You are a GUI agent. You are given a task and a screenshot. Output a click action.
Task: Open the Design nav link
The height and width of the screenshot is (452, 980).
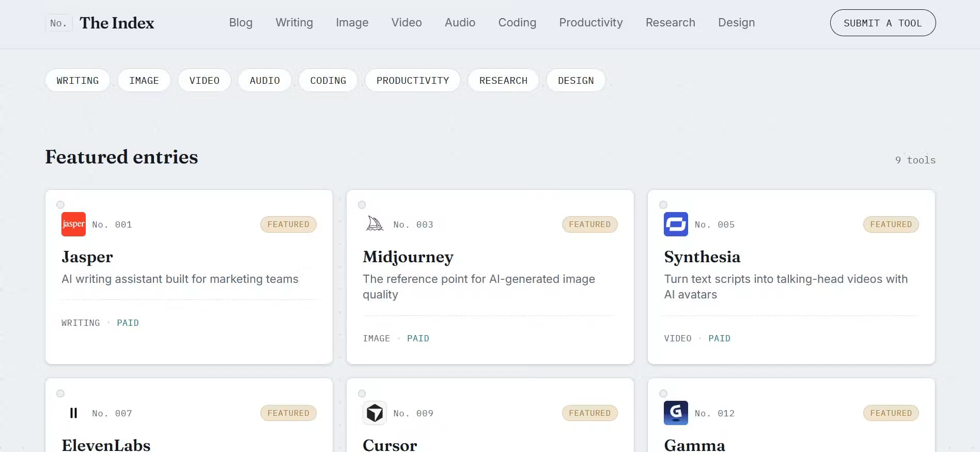(x=736, y=23)
